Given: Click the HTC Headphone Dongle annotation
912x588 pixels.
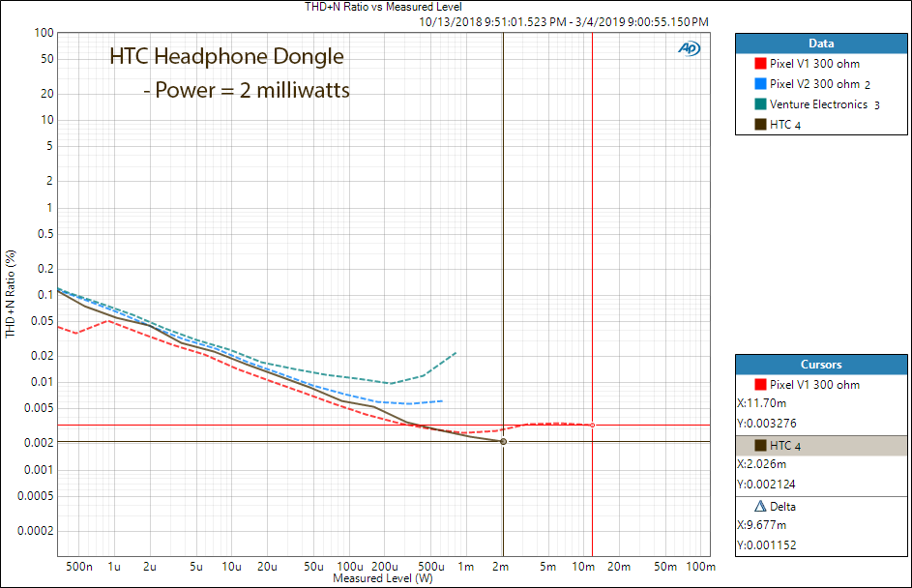Looking at the screenshot, I should point(227,57).
